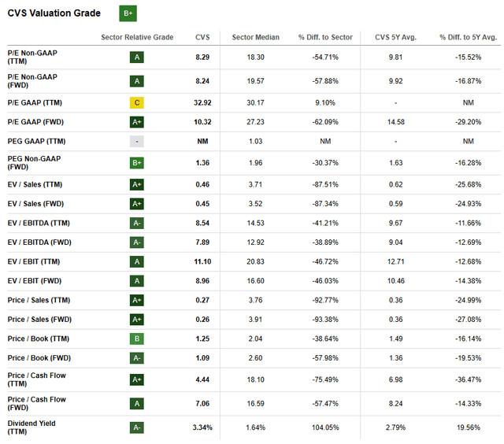The height and width of the screenshot is (444, 504).
Task: Click the CVS column header
Action: [202, 37]
